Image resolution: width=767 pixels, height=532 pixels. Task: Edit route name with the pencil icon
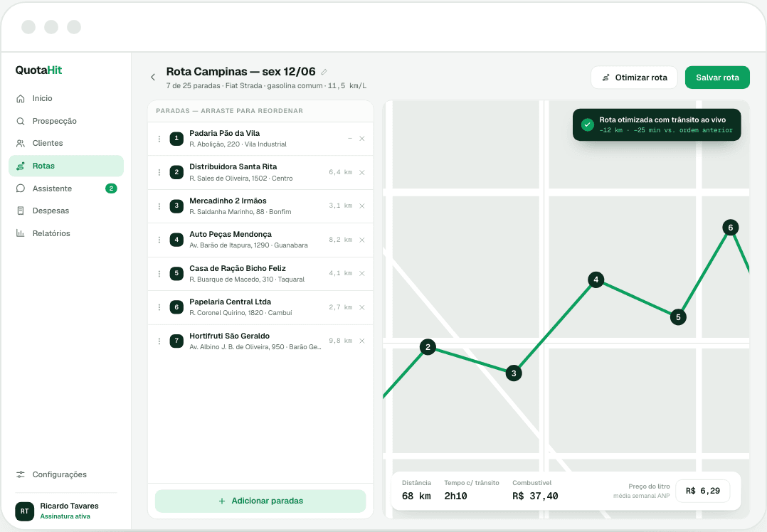tap(324, 72)
